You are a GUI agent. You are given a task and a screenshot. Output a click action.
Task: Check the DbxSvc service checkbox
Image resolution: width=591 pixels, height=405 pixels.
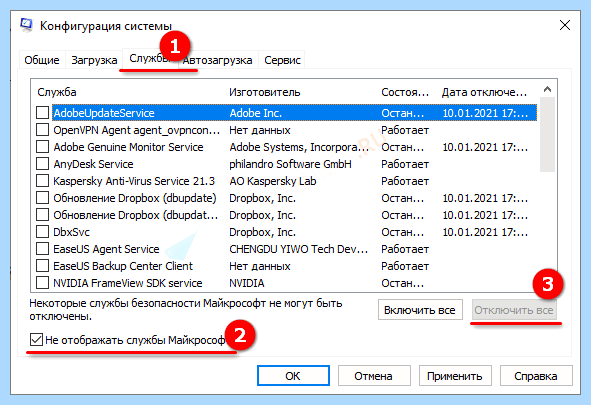(42, 232)
